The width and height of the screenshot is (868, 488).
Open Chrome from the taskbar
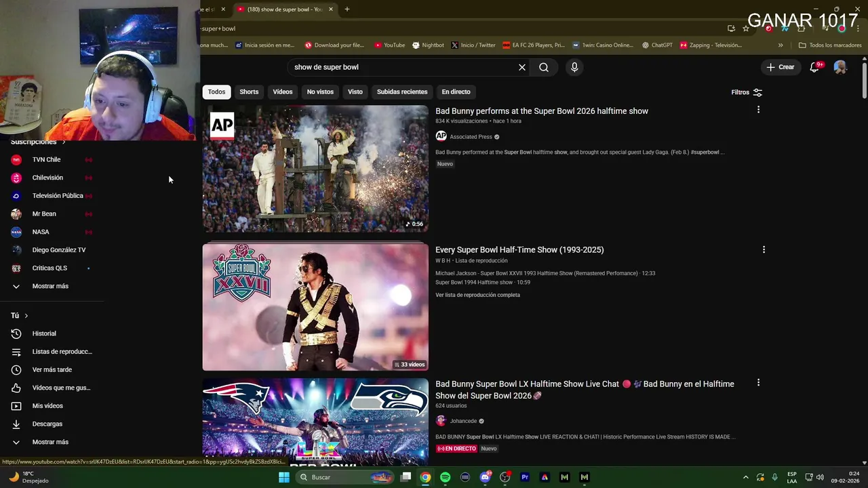pyautogui.click(x=425, y=477)
